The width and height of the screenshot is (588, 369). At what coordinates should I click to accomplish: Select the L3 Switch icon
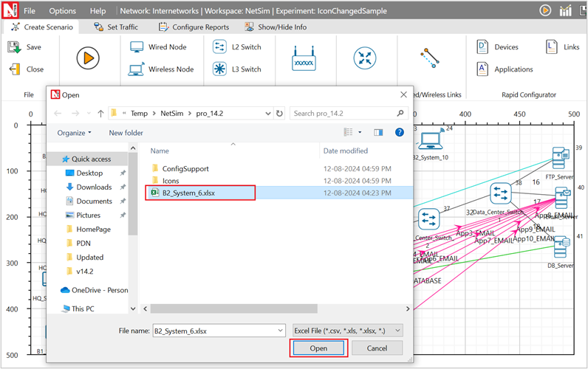pyautogui.click(x=219, y=69)
